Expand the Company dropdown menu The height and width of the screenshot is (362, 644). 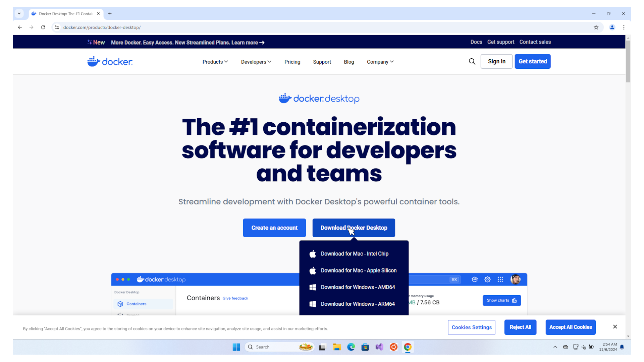coord(380,62)
